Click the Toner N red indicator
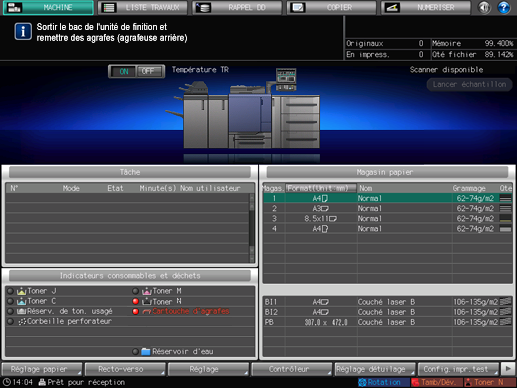This screenshot has height=388, width=517. (135, 301)
